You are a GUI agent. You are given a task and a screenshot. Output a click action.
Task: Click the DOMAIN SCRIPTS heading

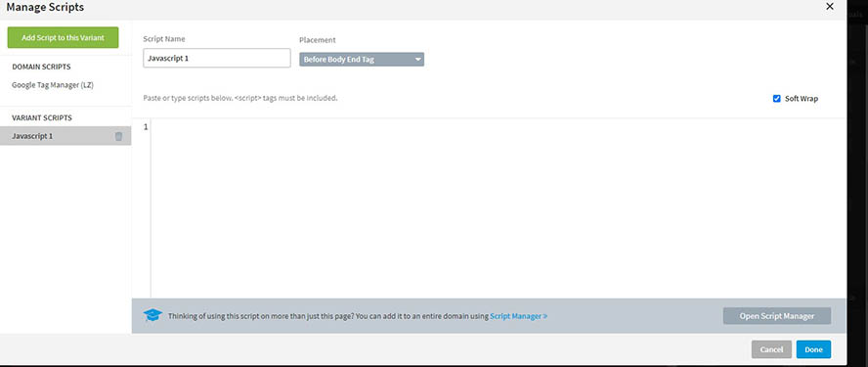(x=41, y=67)
